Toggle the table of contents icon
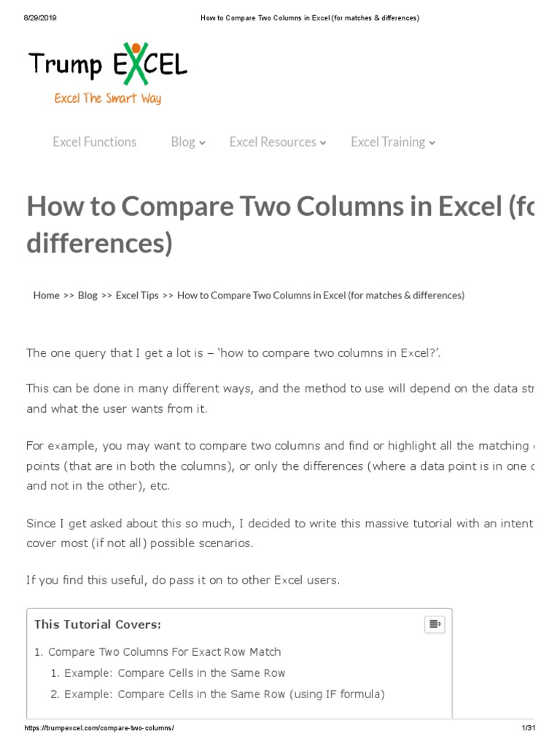Image resolution: width=560 pixels, height=747 pixels. click(435, 624)
